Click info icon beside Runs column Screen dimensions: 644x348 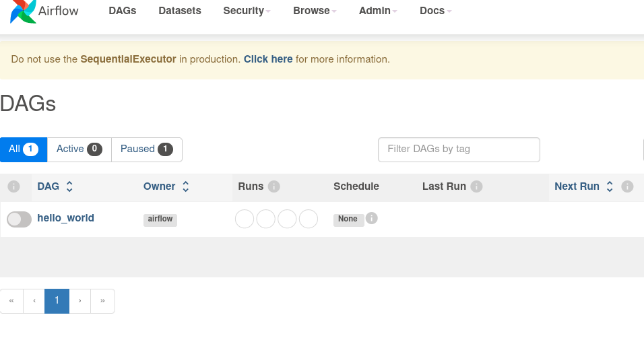pyautogui.click(x=274, y=186)
